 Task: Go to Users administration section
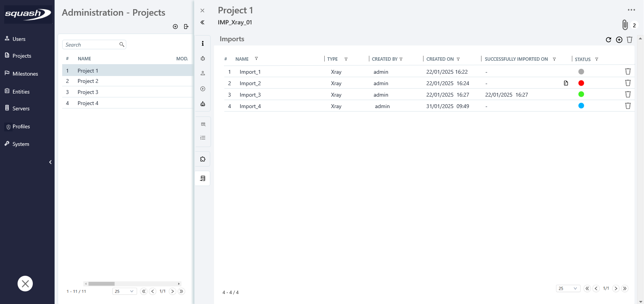pos(19,39)
